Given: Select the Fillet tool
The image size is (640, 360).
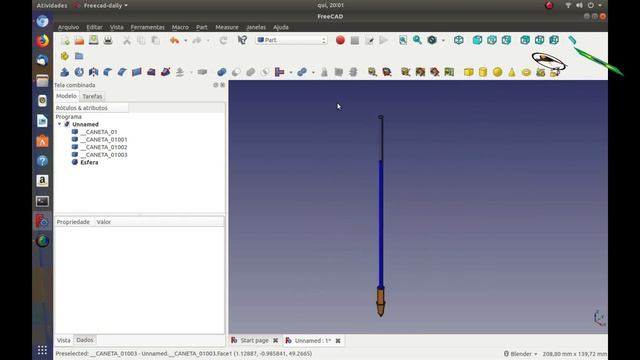Looking at the screenshot, I should click(x=108, y=72).
